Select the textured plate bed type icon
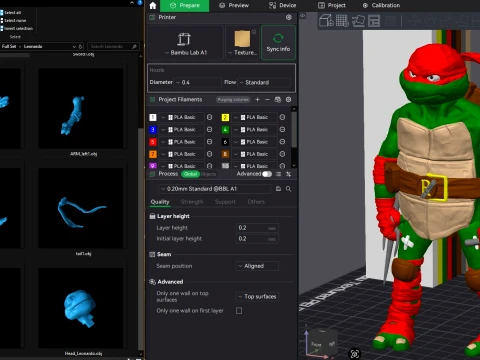This screenshot has height=360, width=480. tap(242, 39)
